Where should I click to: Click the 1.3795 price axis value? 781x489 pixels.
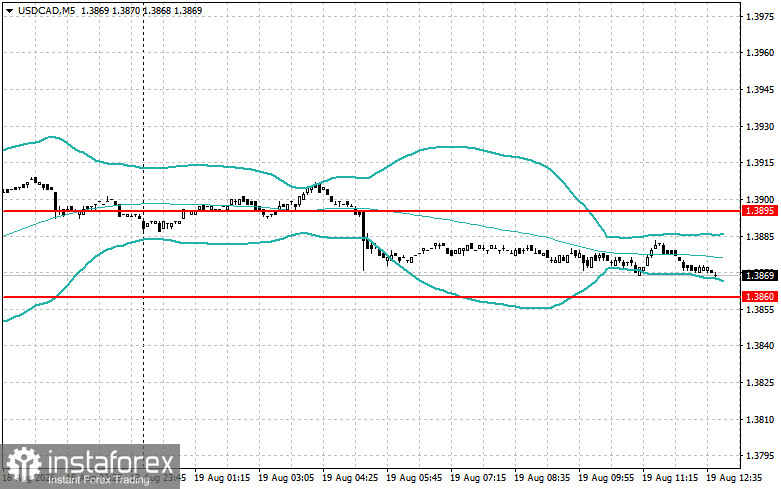[x=760, y=456]
